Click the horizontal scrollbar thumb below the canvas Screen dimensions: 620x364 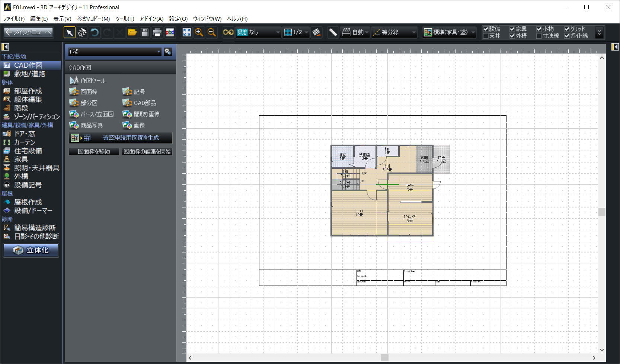[384, 358]
